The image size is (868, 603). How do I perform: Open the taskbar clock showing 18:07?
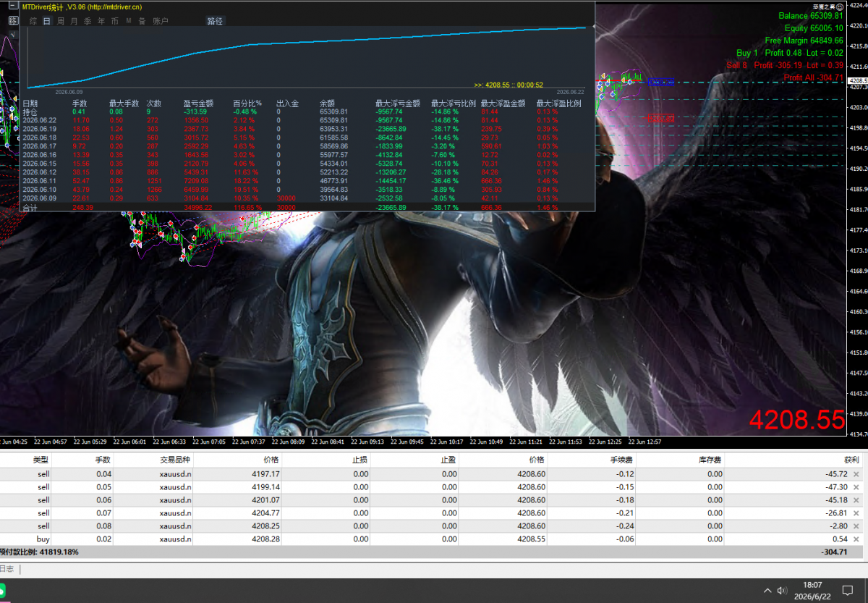click(x=812, y=590)
